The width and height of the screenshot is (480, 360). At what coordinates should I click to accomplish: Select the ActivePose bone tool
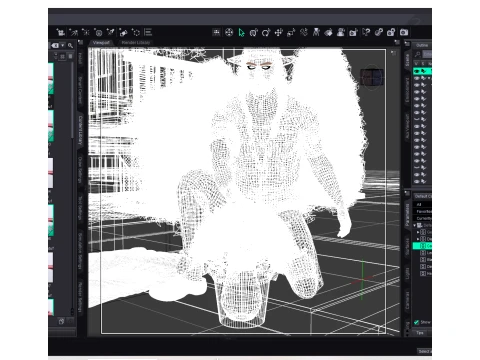point(304,32)
